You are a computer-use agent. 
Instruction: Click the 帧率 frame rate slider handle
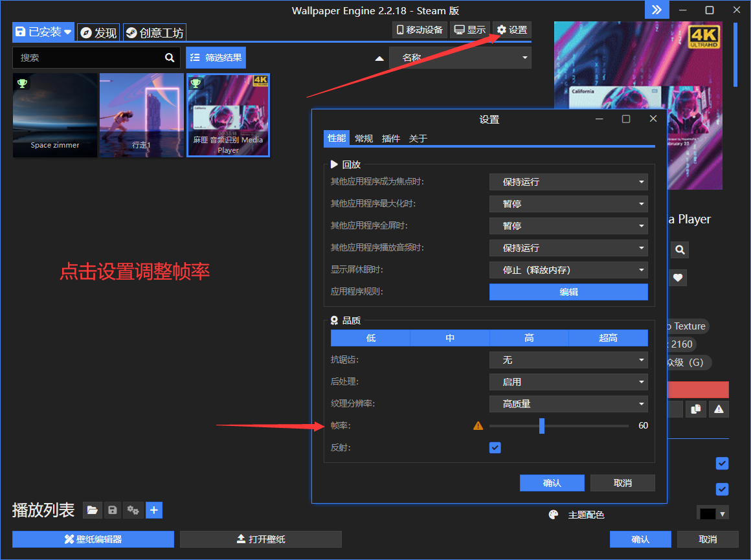pyautogui.click(x=542, y=425)
